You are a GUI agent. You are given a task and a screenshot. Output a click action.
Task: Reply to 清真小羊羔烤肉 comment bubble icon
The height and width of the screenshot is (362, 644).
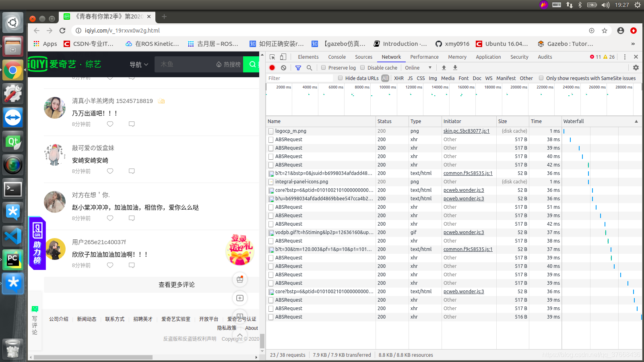click(132, 124)
